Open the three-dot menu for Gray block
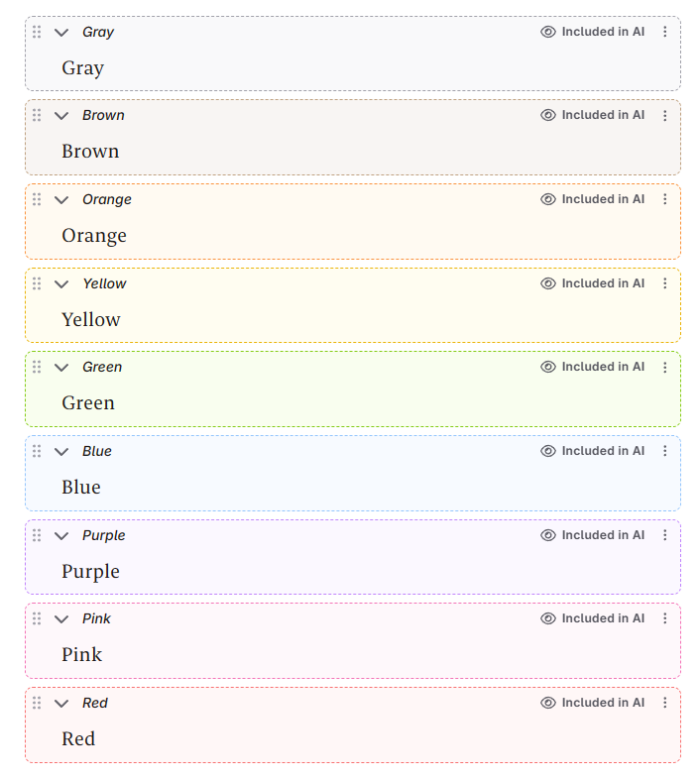 (x=664, y=32)
